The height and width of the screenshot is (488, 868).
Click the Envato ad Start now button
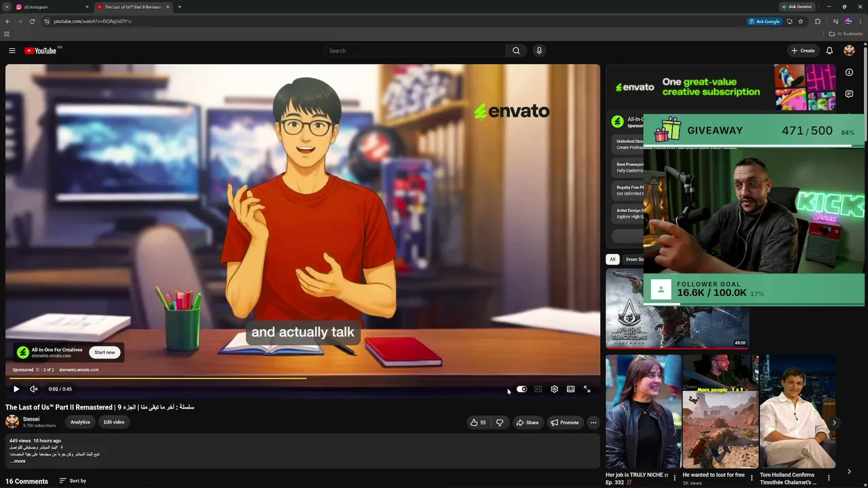tap(104, 352)
